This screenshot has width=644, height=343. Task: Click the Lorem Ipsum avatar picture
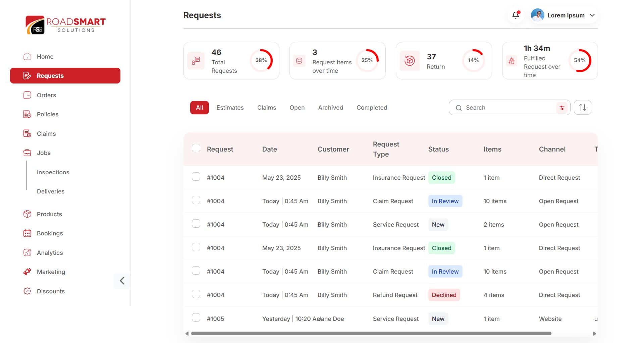(x=538, y=15)
